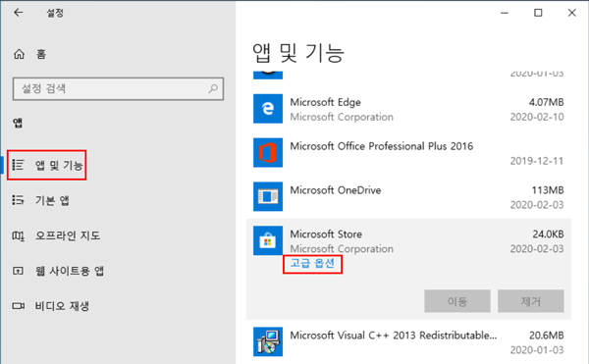Click Microsoft Corporation under Microsoft Store

point(342,249)
